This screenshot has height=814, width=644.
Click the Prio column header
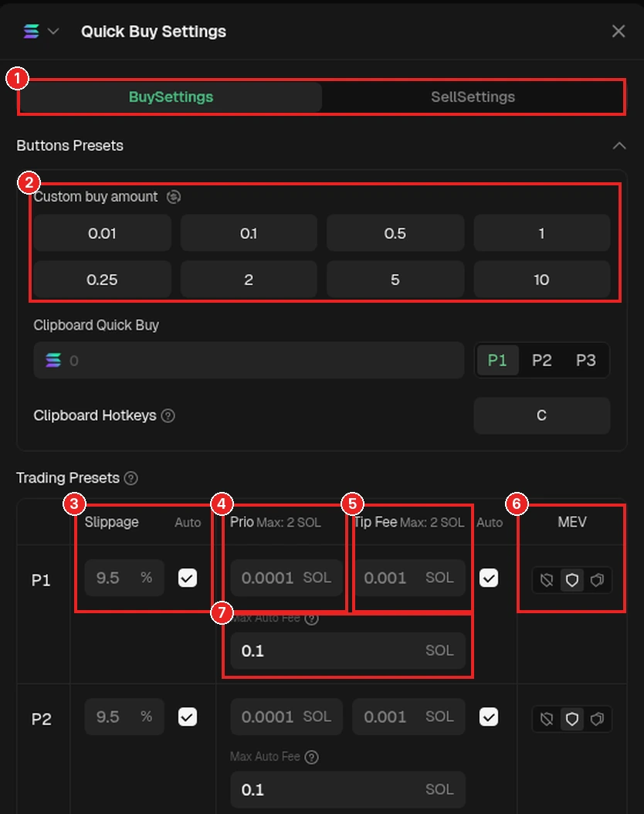[x=242, y=522]
